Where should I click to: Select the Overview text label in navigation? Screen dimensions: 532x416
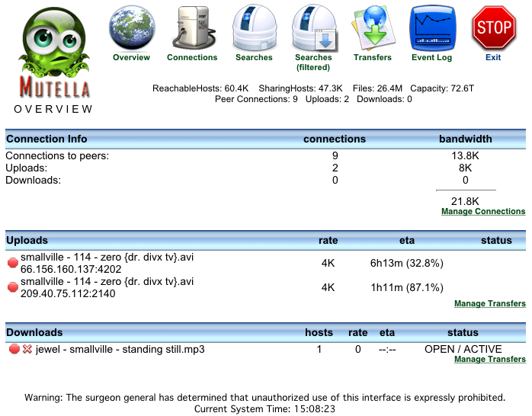(x=131, y=57)
